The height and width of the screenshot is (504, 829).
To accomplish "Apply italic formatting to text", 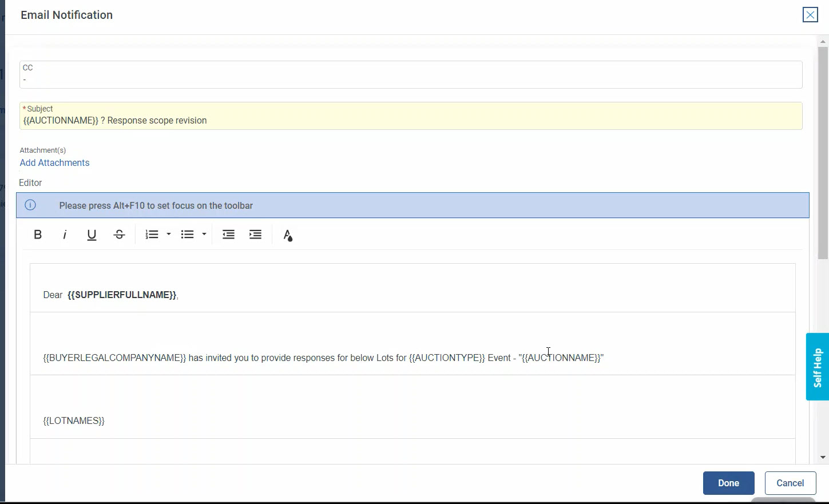I will pos(65,235).
